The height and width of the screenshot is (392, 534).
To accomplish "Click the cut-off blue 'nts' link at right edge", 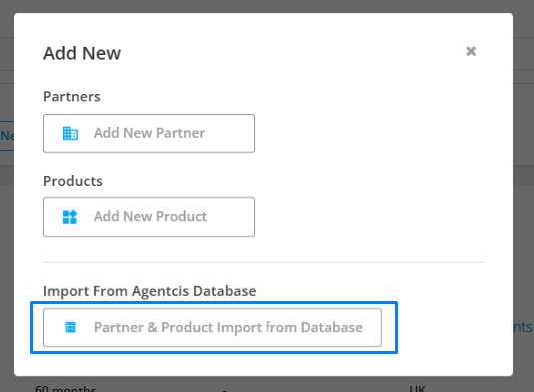I will [x=523, y=327].
